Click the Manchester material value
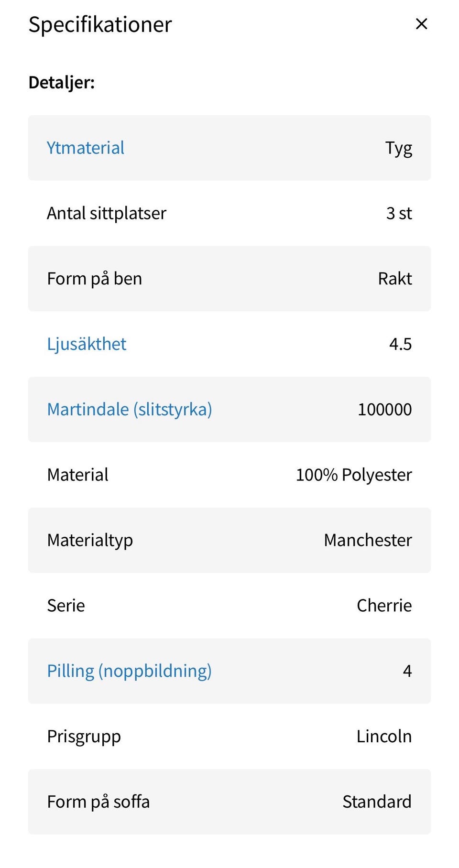This screenshot has width=459, height=868. (x=368, y=541)
